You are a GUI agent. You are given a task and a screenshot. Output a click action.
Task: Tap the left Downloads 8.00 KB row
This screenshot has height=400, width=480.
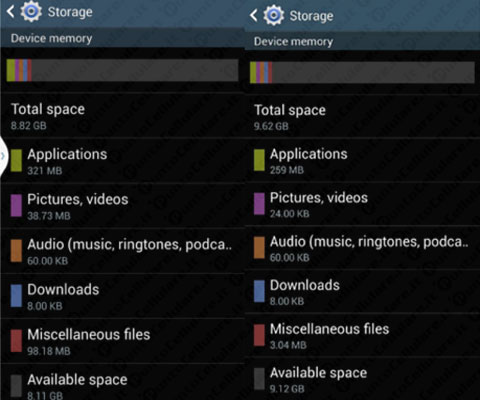point(122,296)
